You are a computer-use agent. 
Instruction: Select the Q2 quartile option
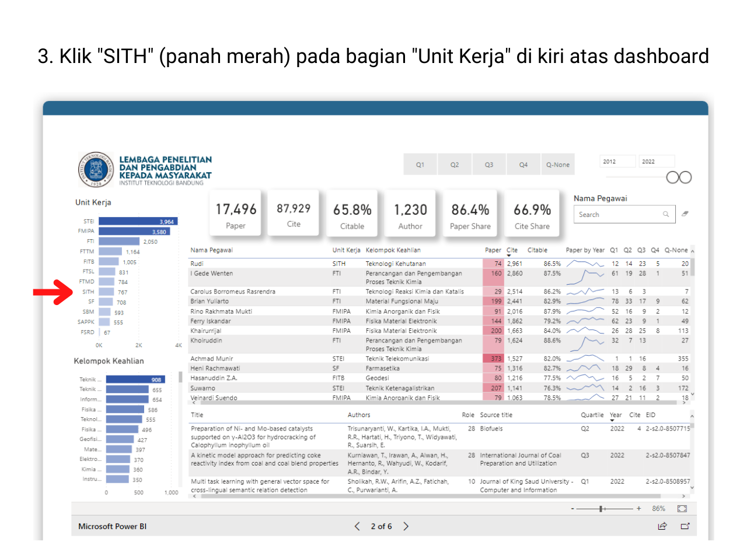coord(455,164)
